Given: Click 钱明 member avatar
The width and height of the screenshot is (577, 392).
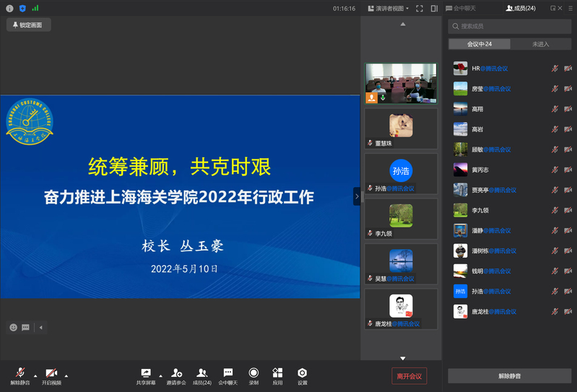Looking at the screenshot, I should tap(460, 271).
